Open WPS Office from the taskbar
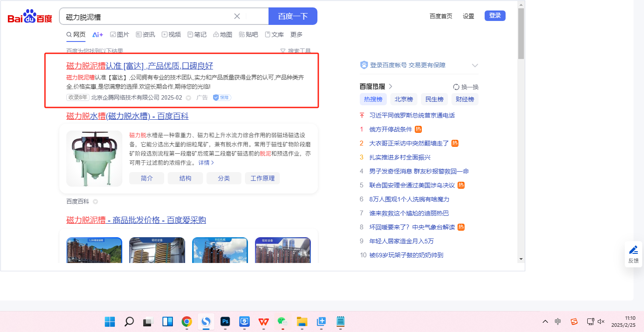 (x=263, y=322)
